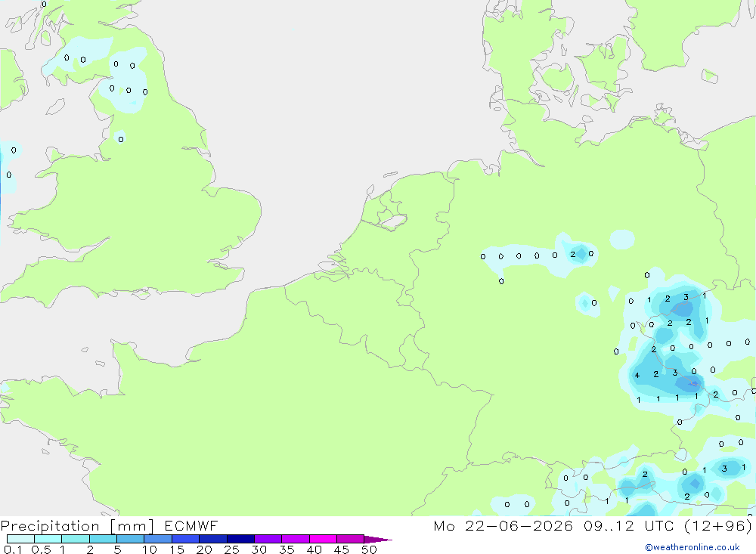
Task: Choose the 10–15 mm legend swatch
Action: click(158, 539)
